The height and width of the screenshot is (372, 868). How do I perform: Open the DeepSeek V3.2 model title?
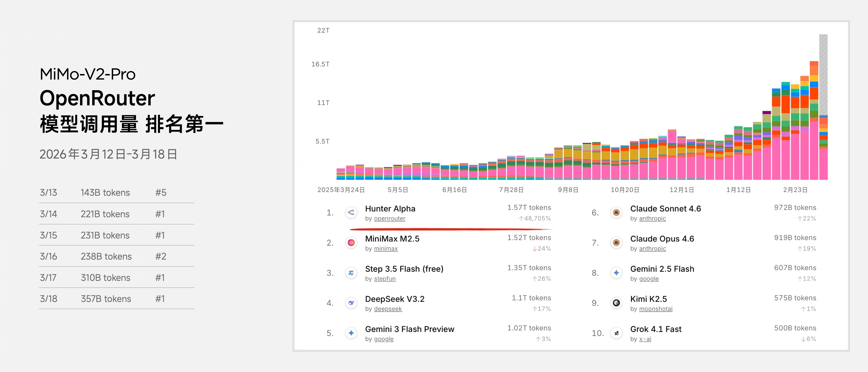point(395,299)
